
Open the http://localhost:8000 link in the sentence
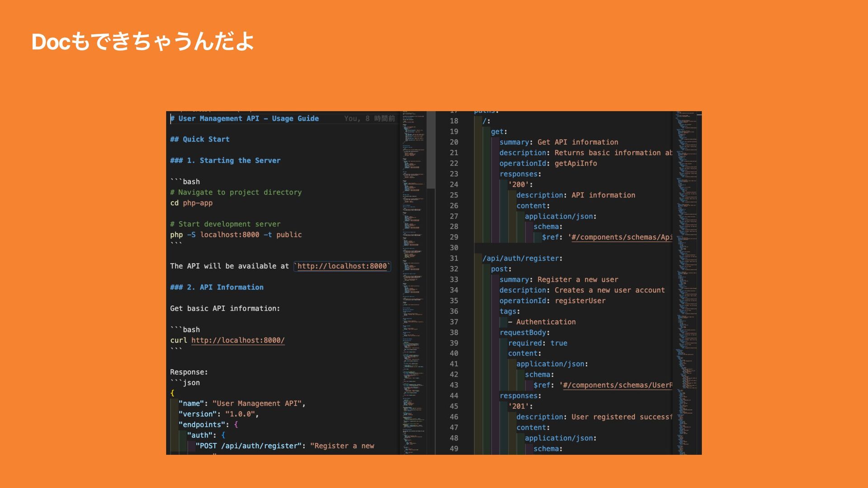[342, 266]
